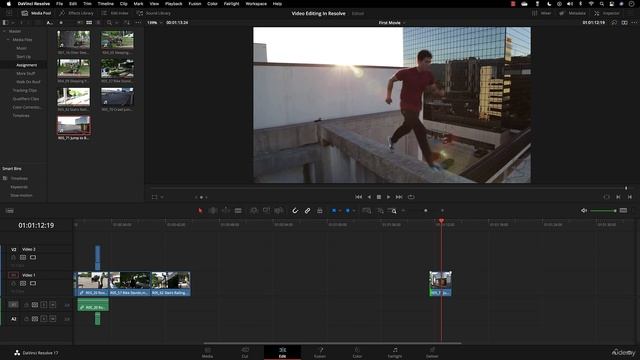
Task: Switch to the Color page tab
Action: [357, 353]
